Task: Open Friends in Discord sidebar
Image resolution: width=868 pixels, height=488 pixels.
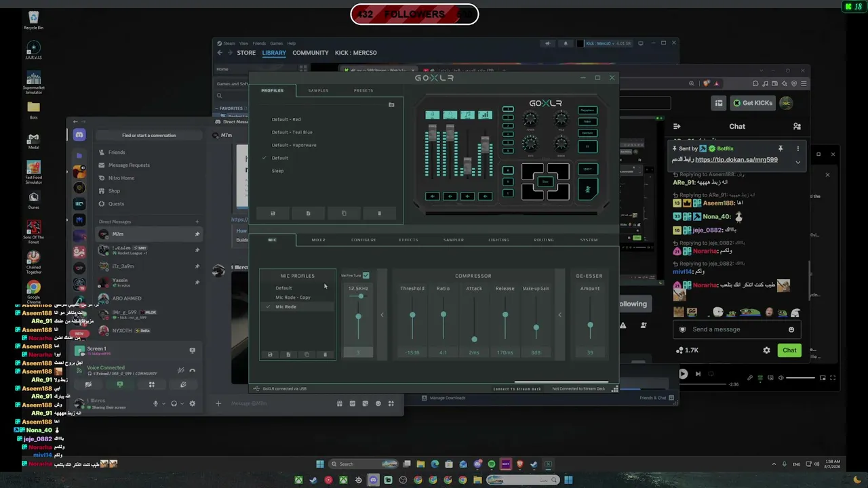Action: tap(117, 152)
